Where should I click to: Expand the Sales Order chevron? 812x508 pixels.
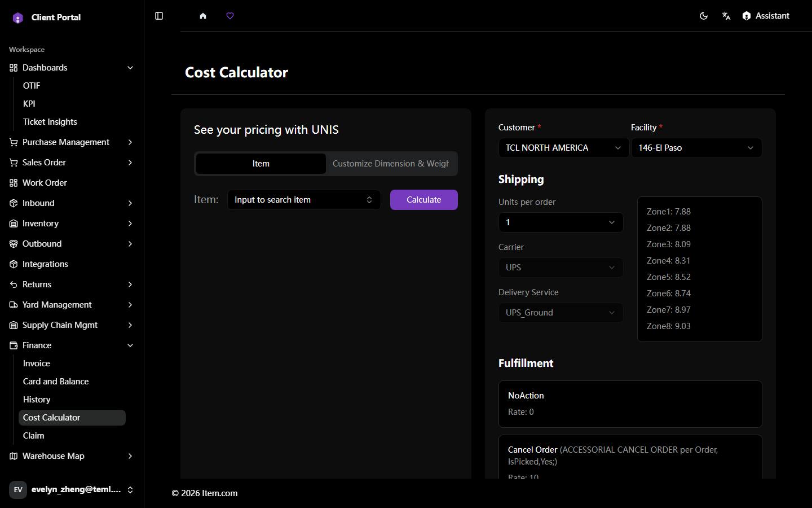130,163
